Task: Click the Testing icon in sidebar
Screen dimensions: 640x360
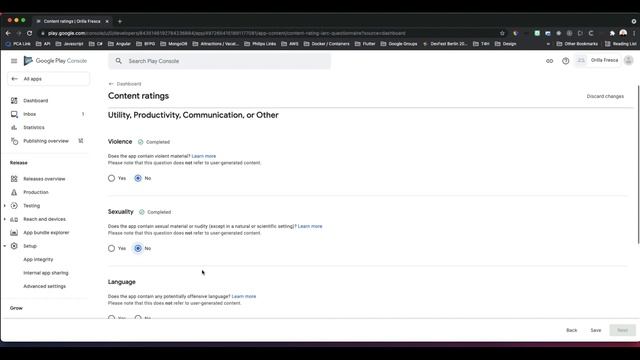Action: pos(14,206)
